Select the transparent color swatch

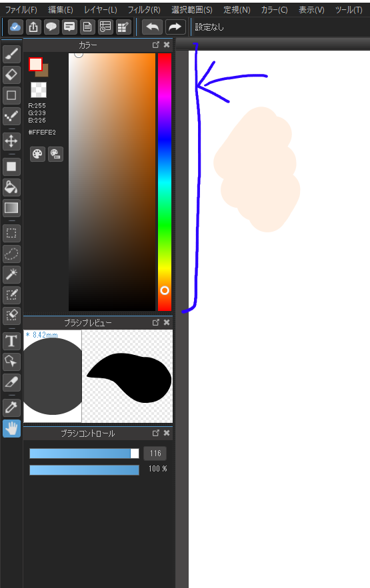point(39,90)
